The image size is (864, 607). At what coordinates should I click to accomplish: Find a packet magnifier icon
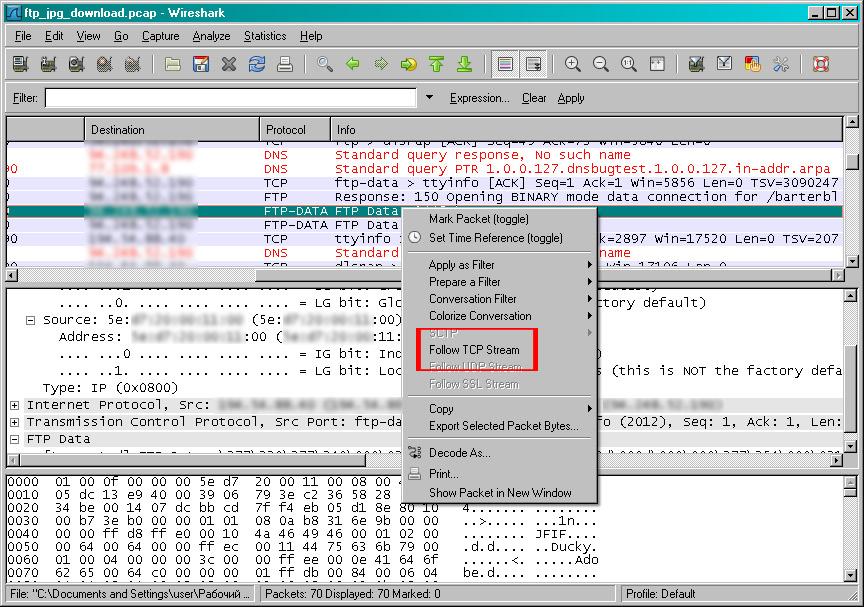[325, 64]
